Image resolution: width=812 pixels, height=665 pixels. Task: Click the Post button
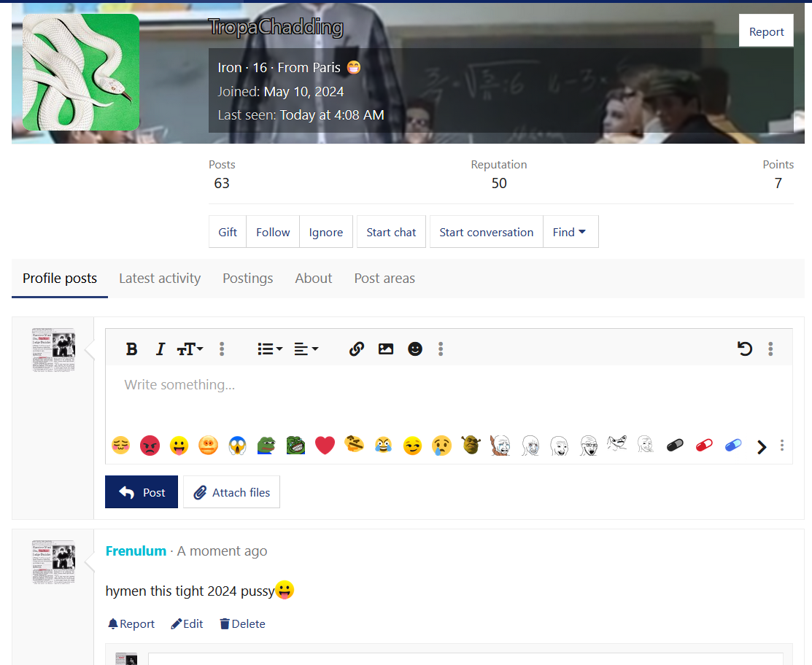[141, 491]
